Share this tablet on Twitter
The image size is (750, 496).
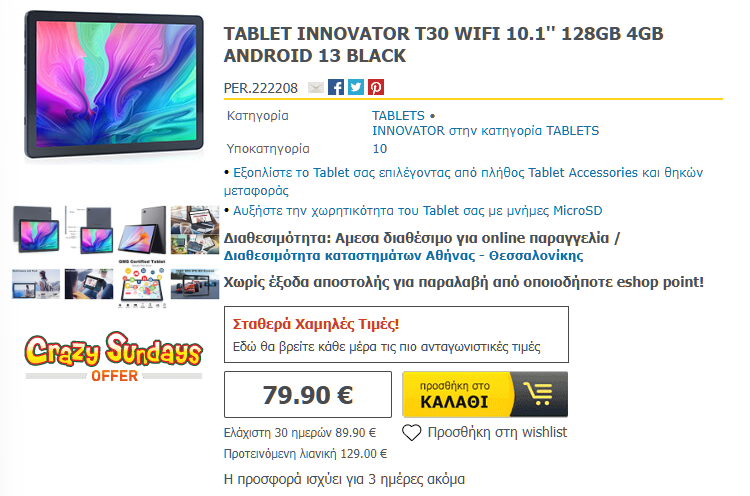pyautogui.click(x=356, y=88)
